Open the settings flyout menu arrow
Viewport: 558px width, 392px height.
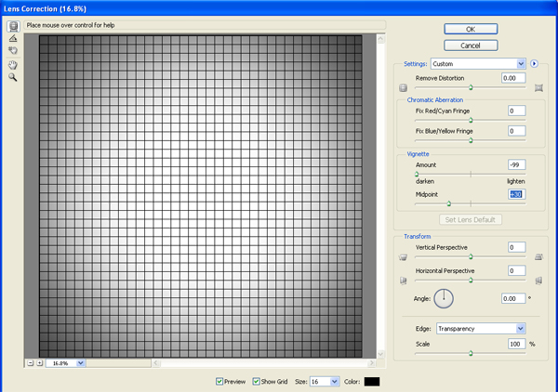(534, 63)
